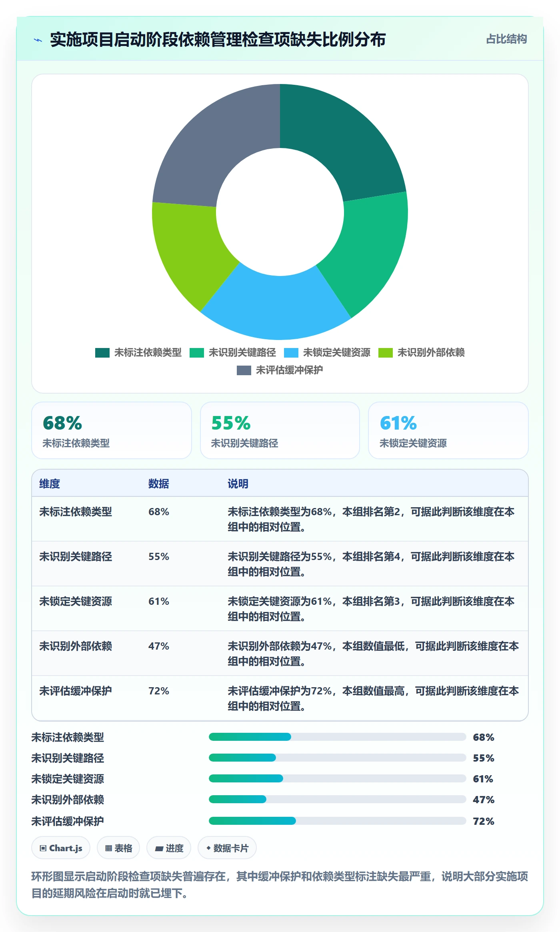Click the description mentioning 本组数值最高
Viewport: 560px width, 932px height.
[373, 698]
